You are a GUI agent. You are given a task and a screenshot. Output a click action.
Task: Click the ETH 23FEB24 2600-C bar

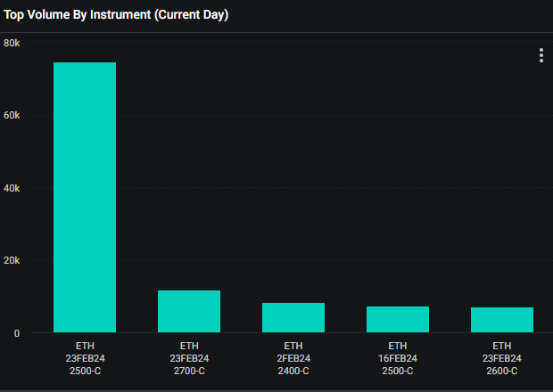click(501, 320)
